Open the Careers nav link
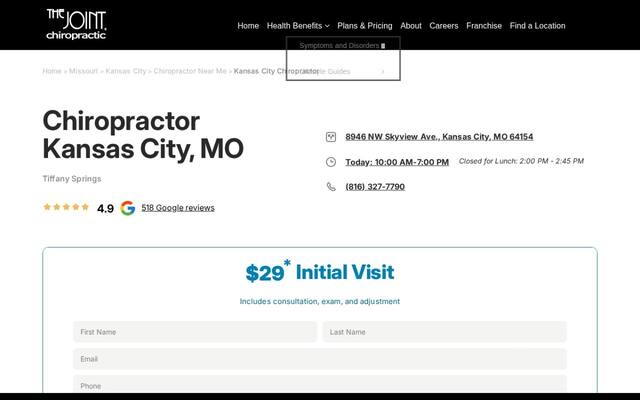640x400 pixels. pyautogui.click(x=444, y=26)
